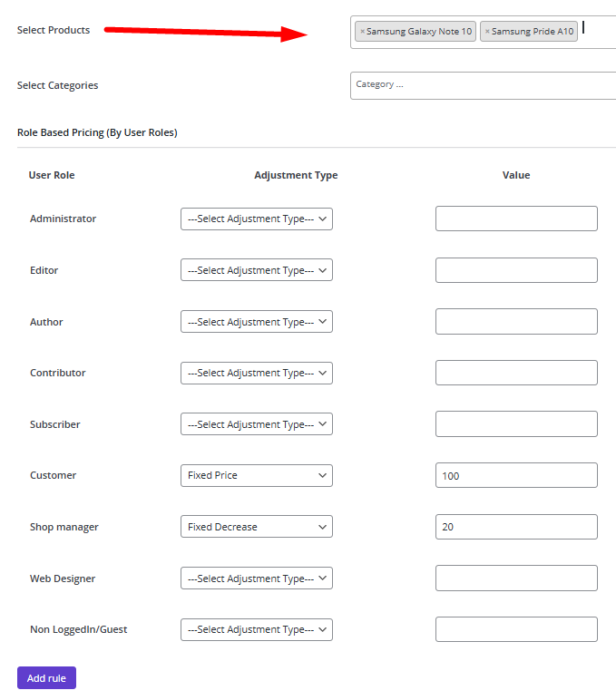Select the Shop manager value field containing 20
Screen dimensions: 616x700
click(516, 527)
